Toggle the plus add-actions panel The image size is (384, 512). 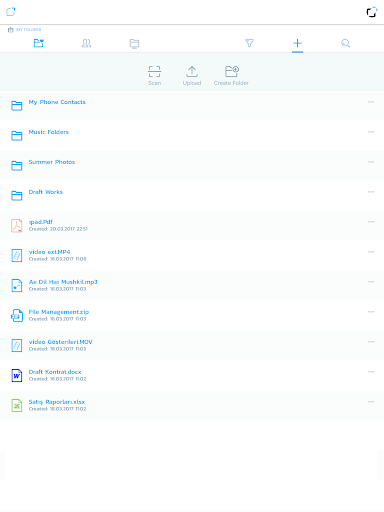tap(297, 43)
